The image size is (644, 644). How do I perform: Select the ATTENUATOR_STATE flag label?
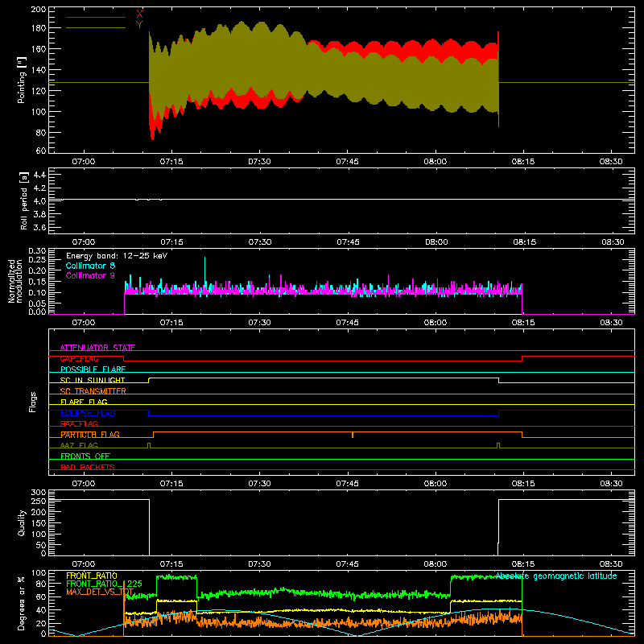click(x=97, y=348)
